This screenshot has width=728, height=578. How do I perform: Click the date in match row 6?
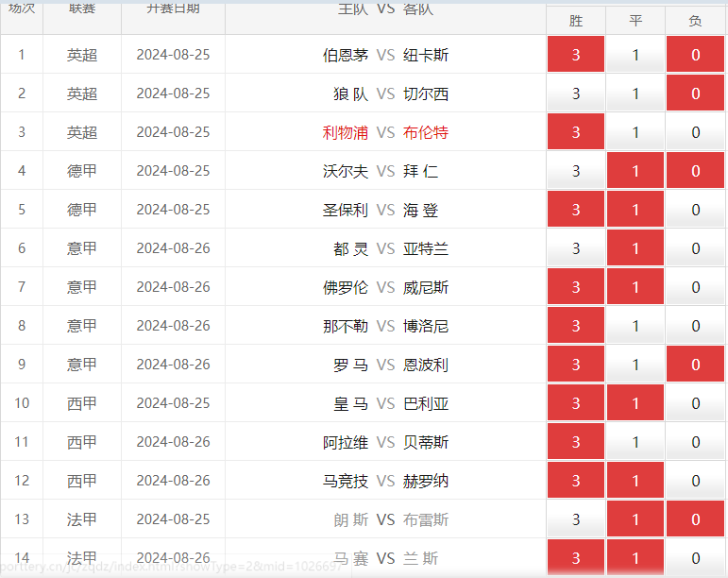click(173, 248)
